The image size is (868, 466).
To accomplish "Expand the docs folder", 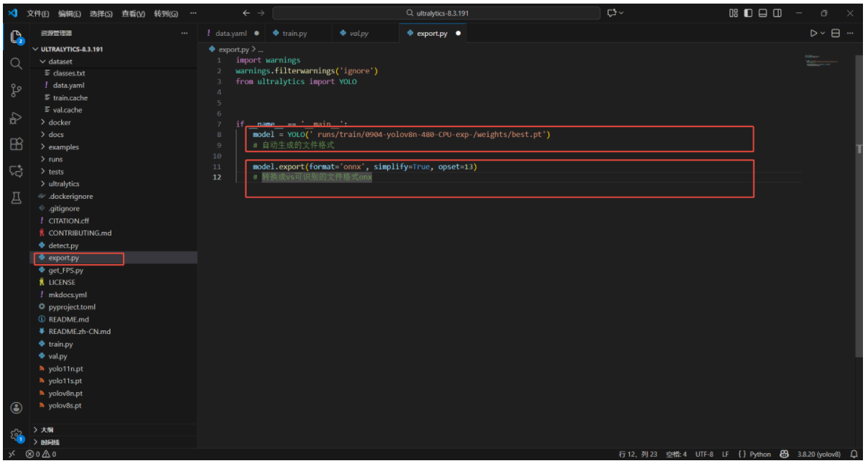I will click(115, 134).
